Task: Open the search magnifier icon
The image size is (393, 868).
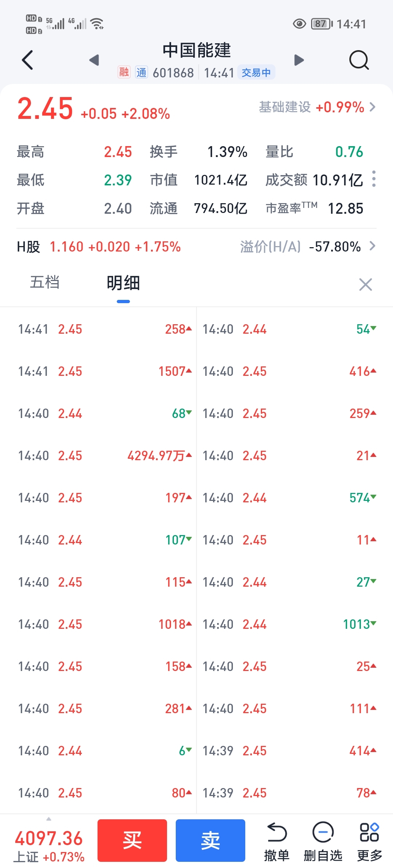Action: (x=359, y=60)
